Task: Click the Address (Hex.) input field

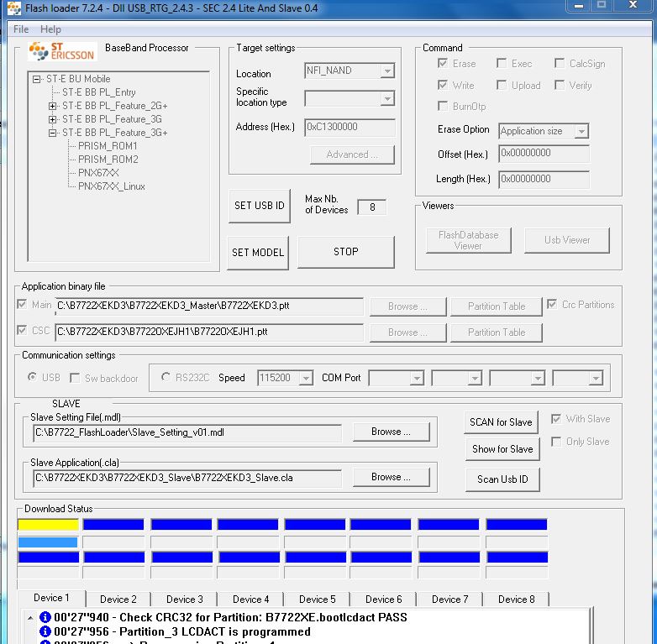Action: coord(350,127)
